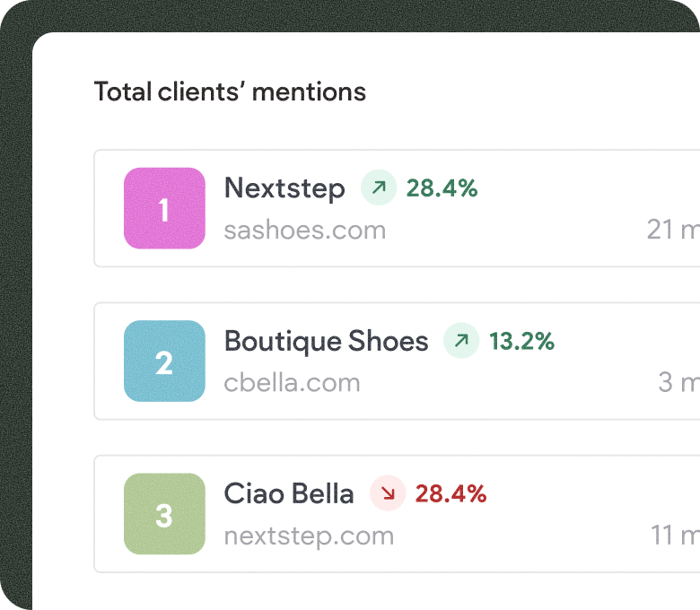Click the 3 mentions count for Boutique Shoes
Screen dimensions: 700x610
679,382
